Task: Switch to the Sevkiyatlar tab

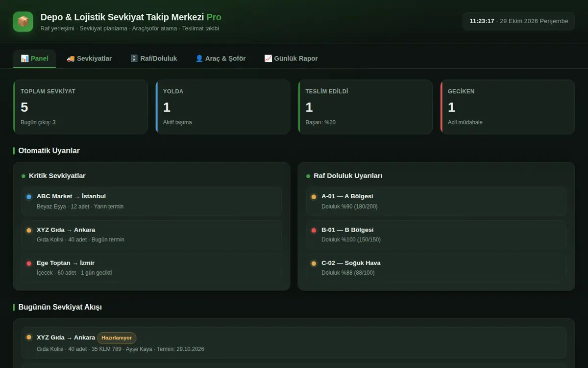Action: click(89, 58)
